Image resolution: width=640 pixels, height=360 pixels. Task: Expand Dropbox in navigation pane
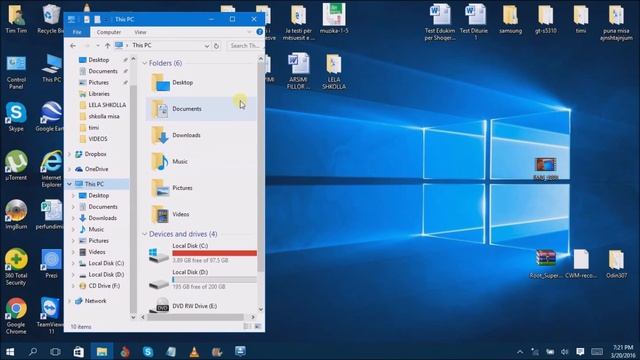[70, 154]
